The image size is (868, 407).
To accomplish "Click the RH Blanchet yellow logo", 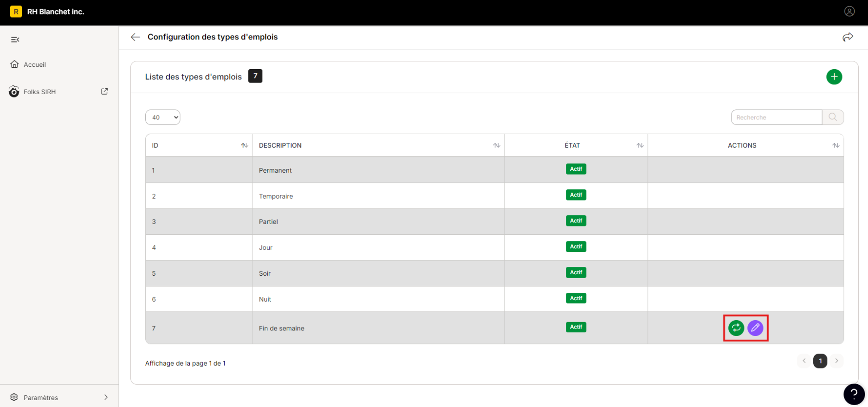I will tap(16, 12).
